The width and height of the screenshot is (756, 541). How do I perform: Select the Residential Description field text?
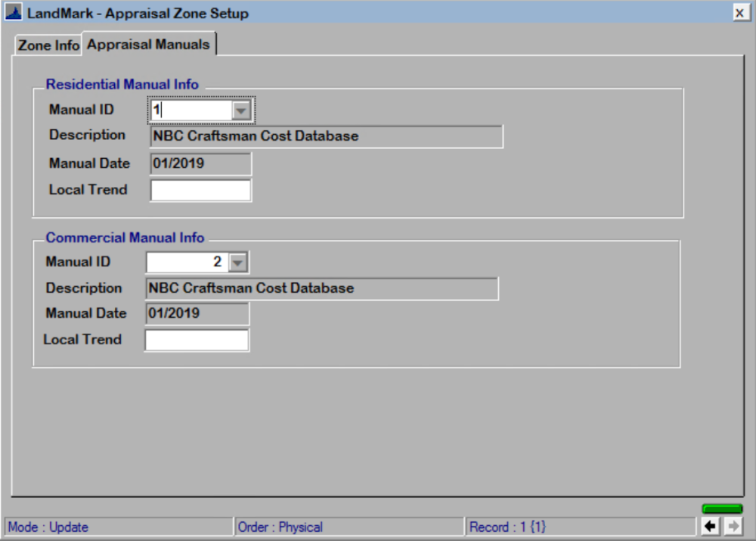[325, 136]
